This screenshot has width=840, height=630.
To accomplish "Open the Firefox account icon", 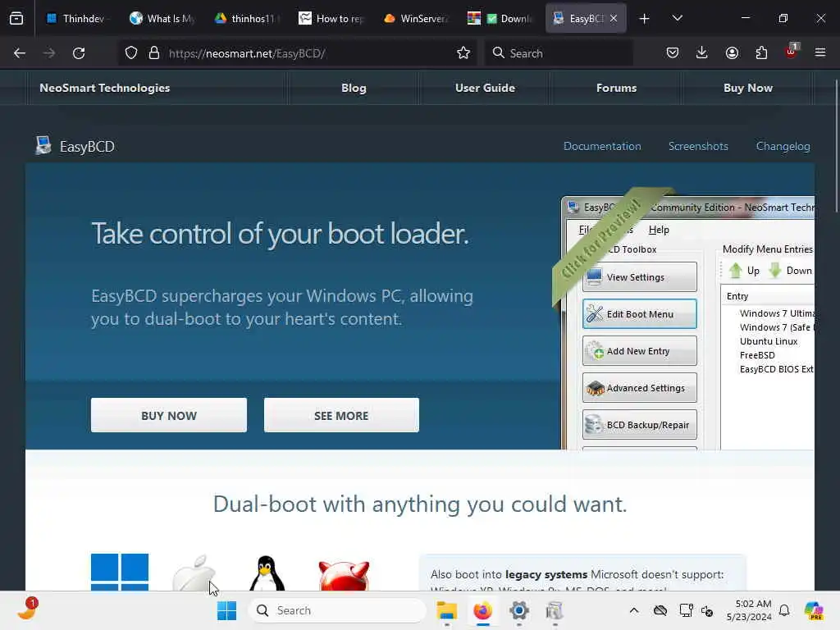I will [732, 53].
